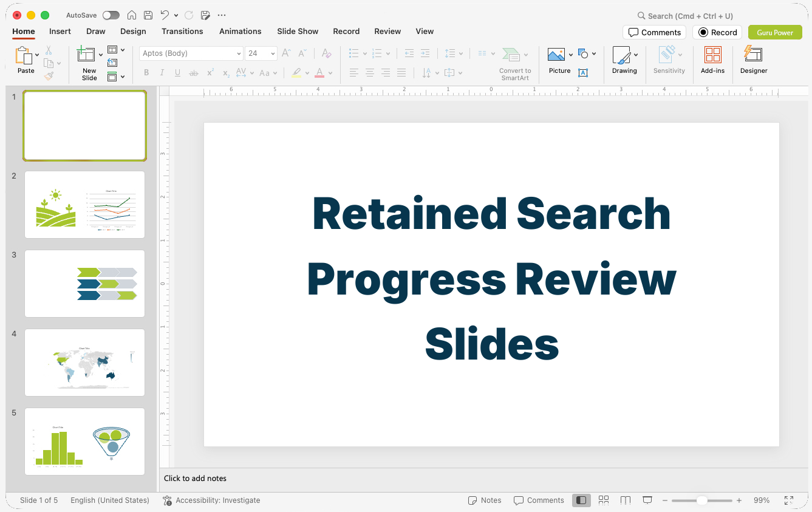Click Accessibility: Investigate in status bar
The image size is (812, 512).
(x=211, y=500)
